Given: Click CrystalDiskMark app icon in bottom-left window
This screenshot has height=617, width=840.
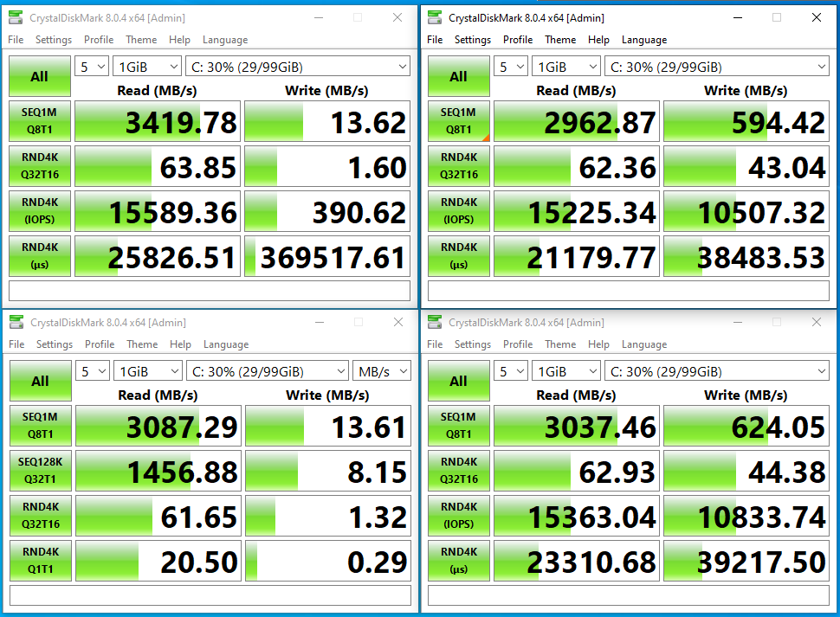Looking at the screenshot, I should click(x=16, y=322).
